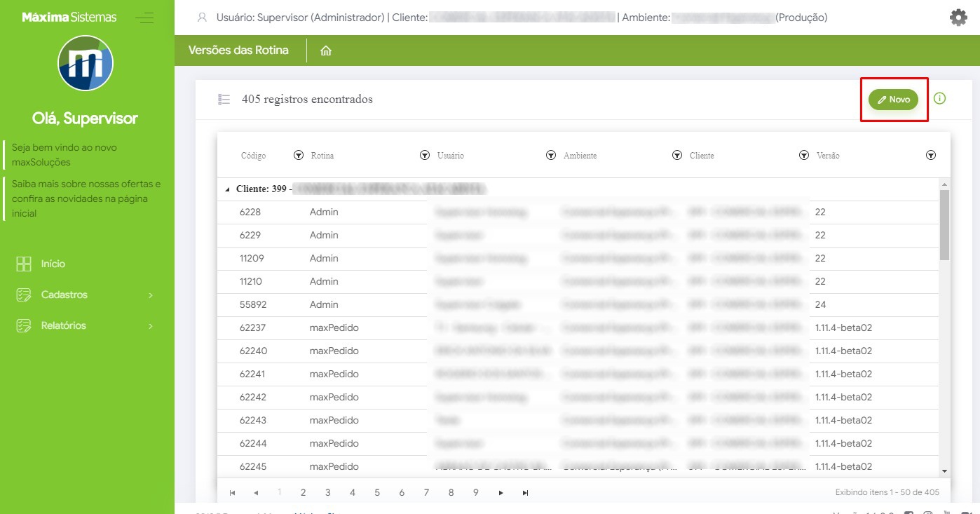
Task: Collapse the Cliente: 399 group row
Action: point(226,190)
